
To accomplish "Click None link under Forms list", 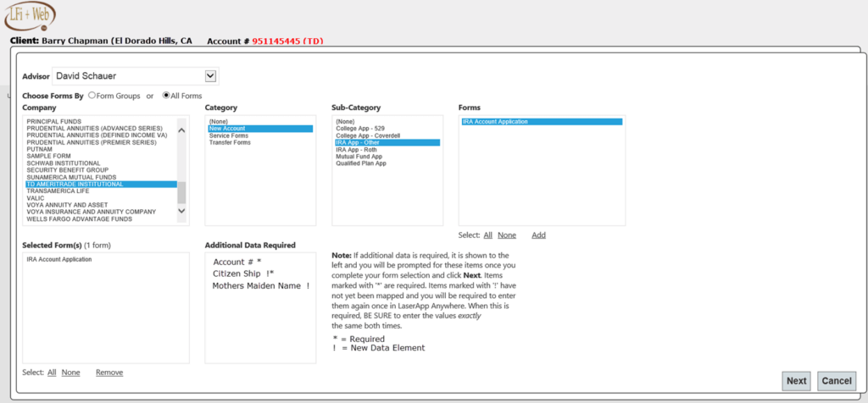I will click(x=507, y=235).
